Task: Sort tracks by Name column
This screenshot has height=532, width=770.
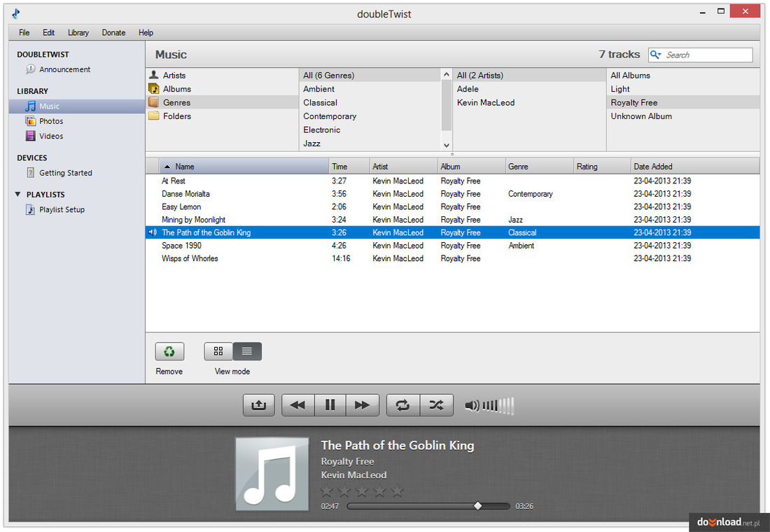Action: click(x=244, y=167)
